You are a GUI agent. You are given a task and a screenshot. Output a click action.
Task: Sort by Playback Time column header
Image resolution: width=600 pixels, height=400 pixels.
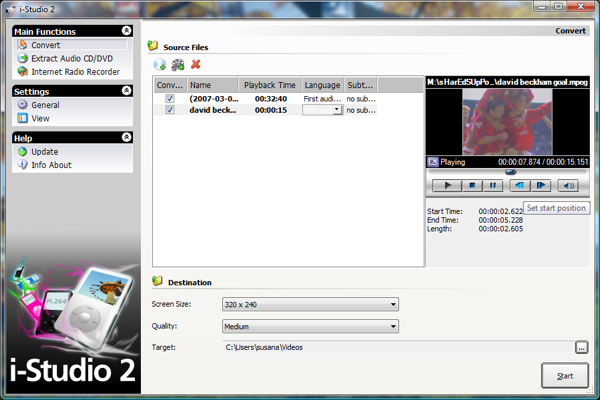pyautogui.click(x=270, y=85)
